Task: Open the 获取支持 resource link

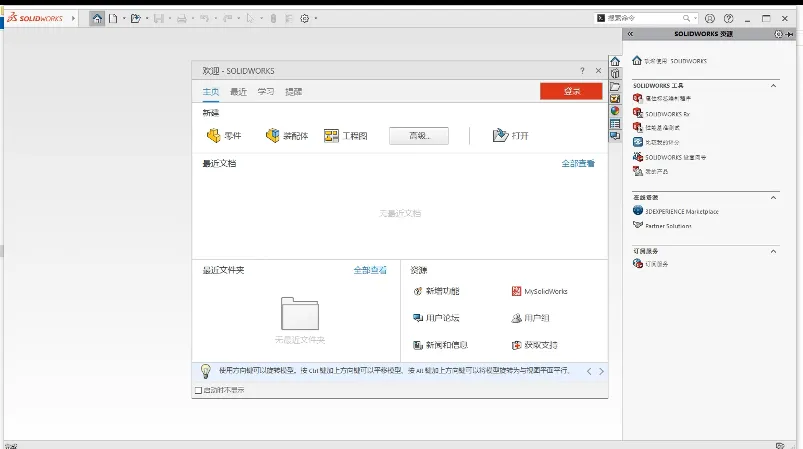Action: (535, 345)
